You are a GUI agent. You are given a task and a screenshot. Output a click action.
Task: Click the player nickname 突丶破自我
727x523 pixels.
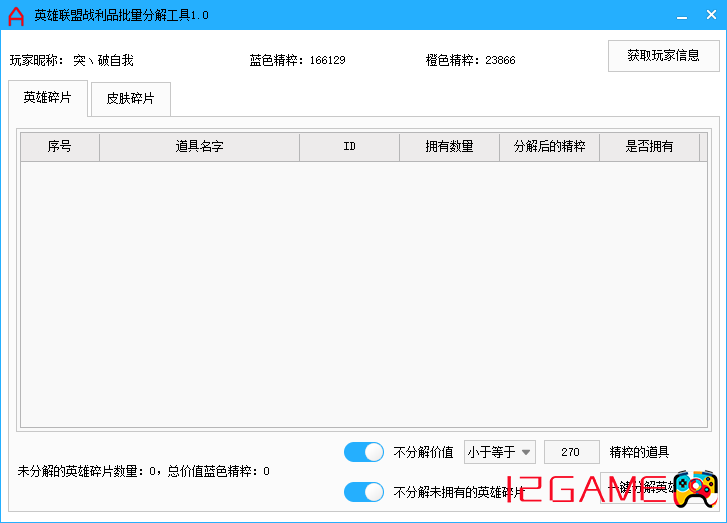103,61
